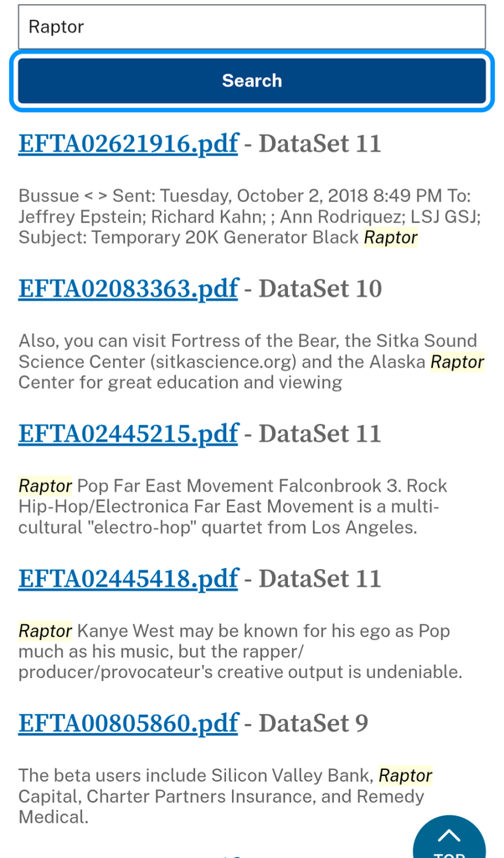The image size is (504, 858).
Task: Click highlighted Raptor before Capital, Charter Partners
Action: click(405, 776)
